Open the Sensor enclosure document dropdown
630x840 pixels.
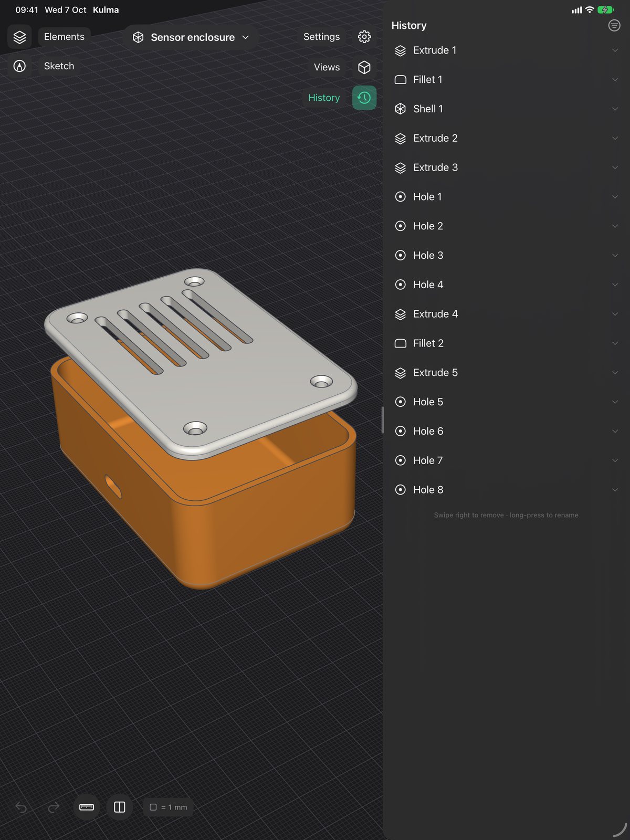[191, 37]
